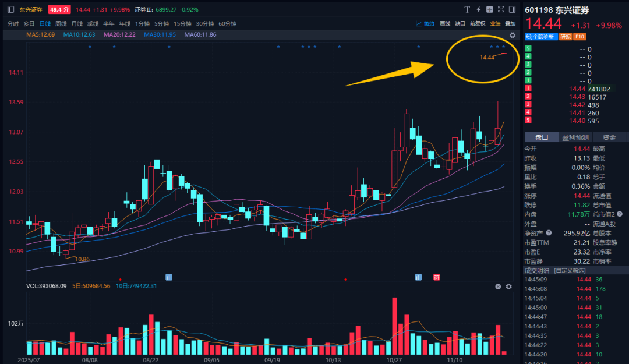Click the 10日:749422.31 volume average label
This screenshot has width=629, height=364.
point(136,286)
